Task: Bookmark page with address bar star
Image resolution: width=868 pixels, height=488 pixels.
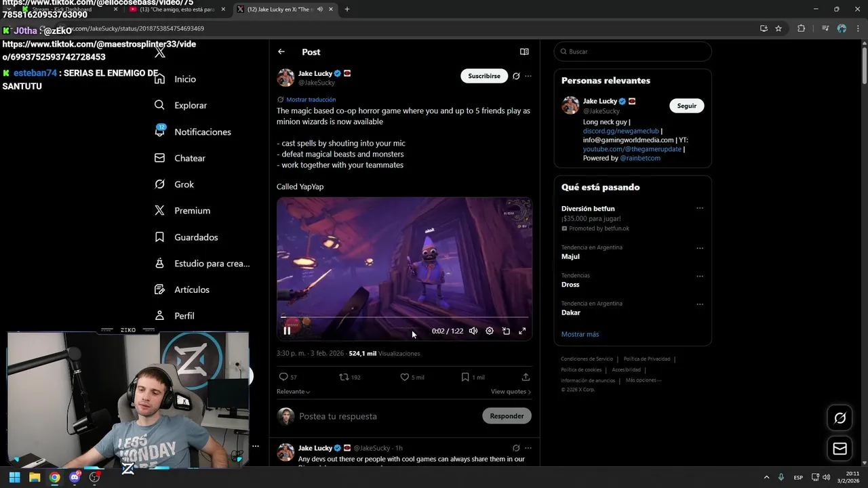Action: point(778,28)
